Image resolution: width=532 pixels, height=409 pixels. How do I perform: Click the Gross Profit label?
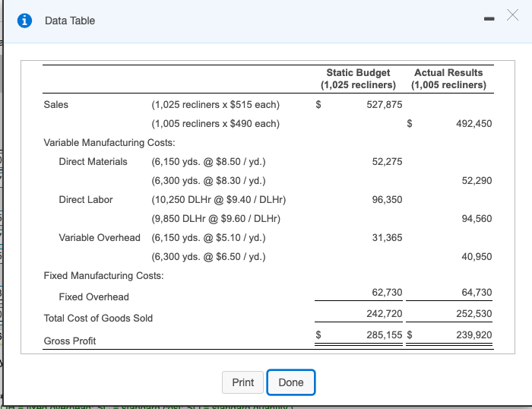(x=70, y=341)
